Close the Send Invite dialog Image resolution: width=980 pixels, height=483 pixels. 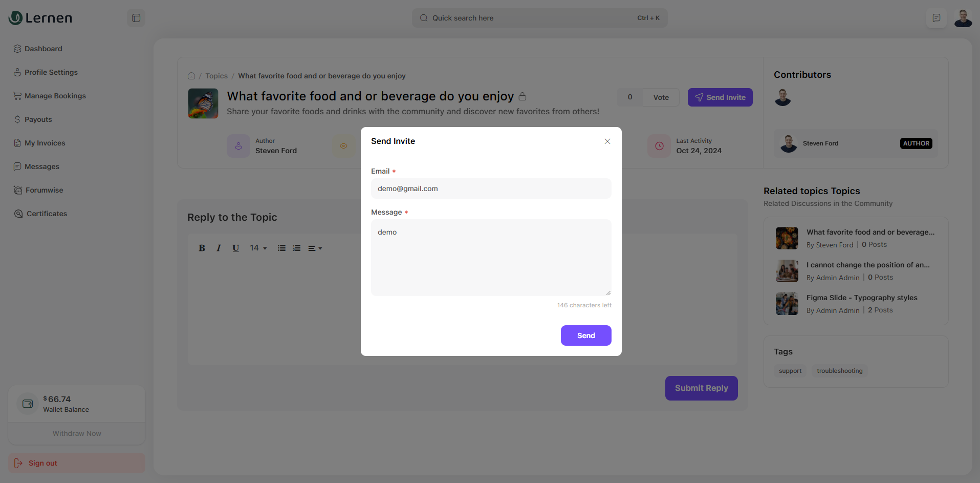coord(607,141)
